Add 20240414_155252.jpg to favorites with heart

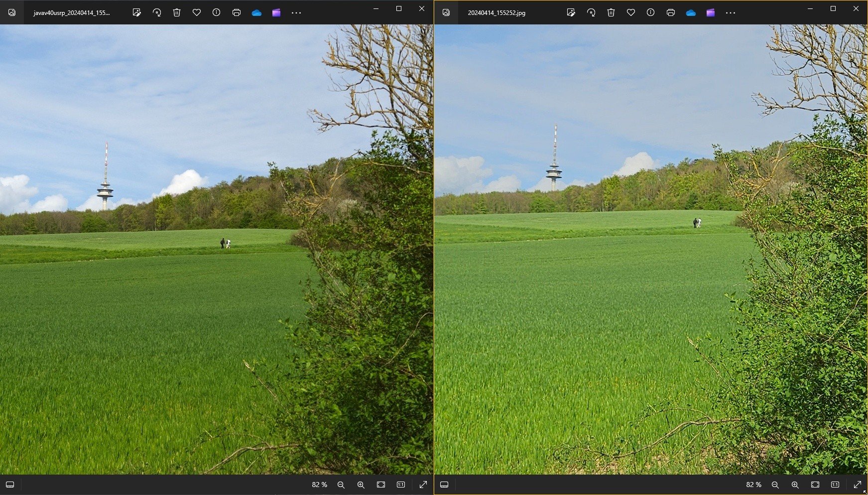[631, 12]
